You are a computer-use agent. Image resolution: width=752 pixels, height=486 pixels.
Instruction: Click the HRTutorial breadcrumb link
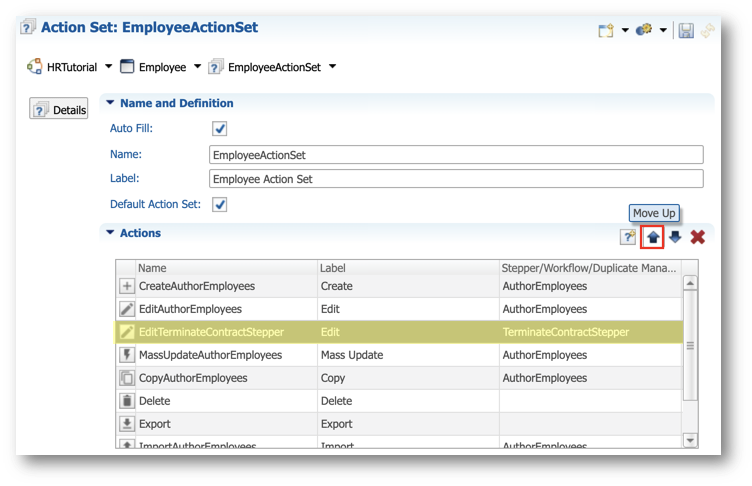point(71,67)
